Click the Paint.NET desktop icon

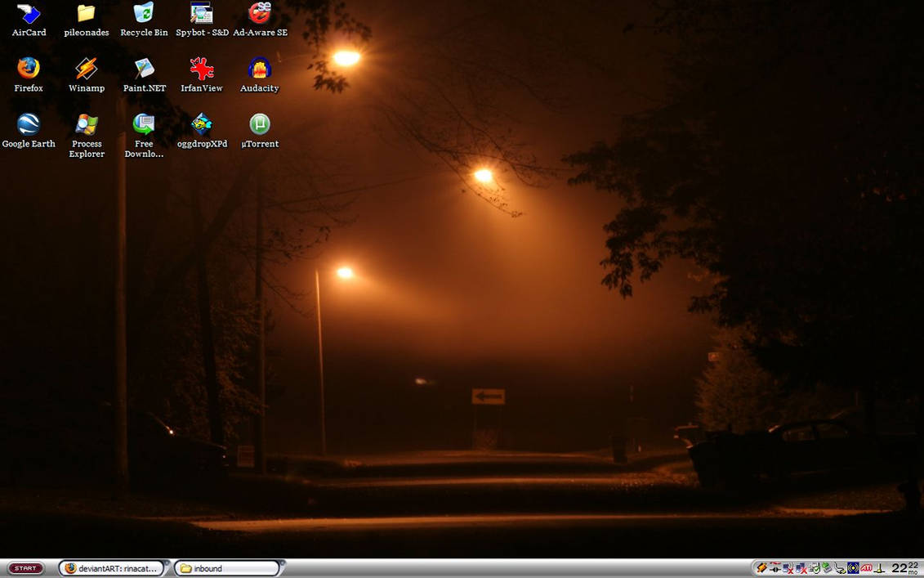click(144, 75)
